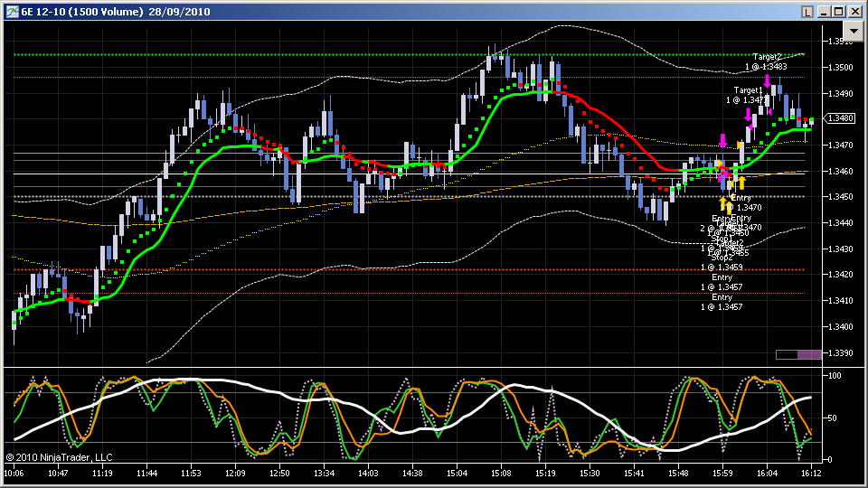Viewport: 868px width, 488px height.
Task: Maximize the 6E 12-10 chart window
Action: (x=839, y=12)
